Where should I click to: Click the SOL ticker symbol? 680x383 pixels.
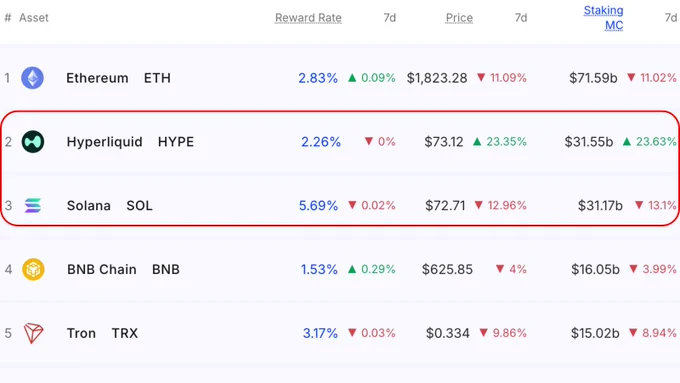(140, 206)
